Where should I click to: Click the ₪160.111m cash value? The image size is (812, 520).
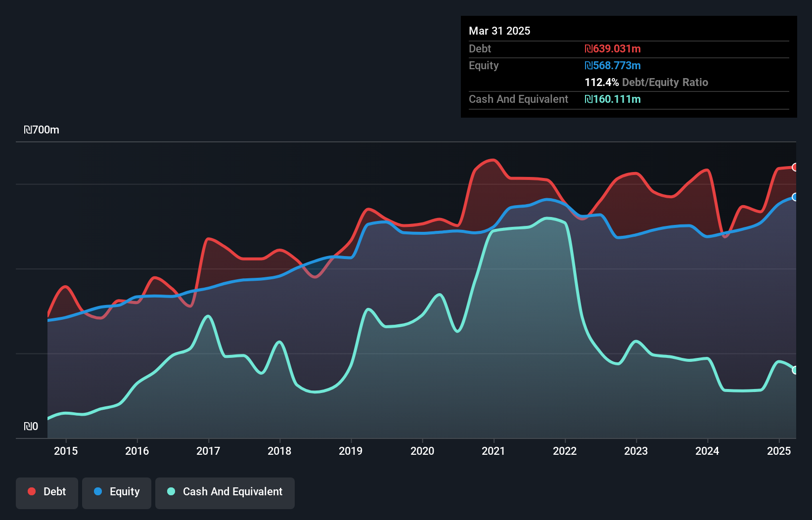[x=613, y=99]
